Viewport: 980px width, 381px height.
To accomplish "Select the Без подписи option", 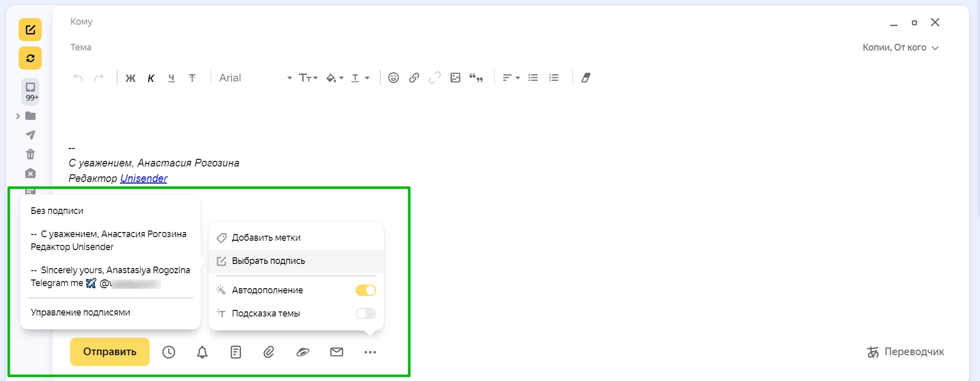I will point(57,211).
